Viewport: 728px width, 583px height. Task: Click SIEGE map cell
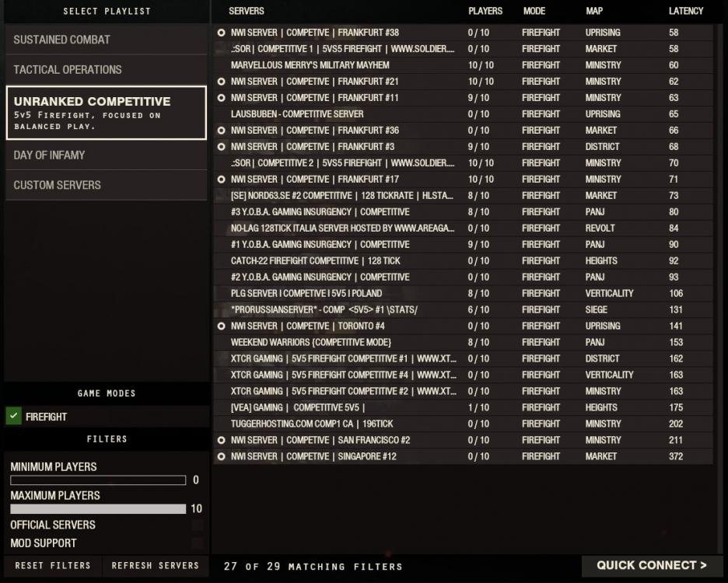tap(596, 309)
